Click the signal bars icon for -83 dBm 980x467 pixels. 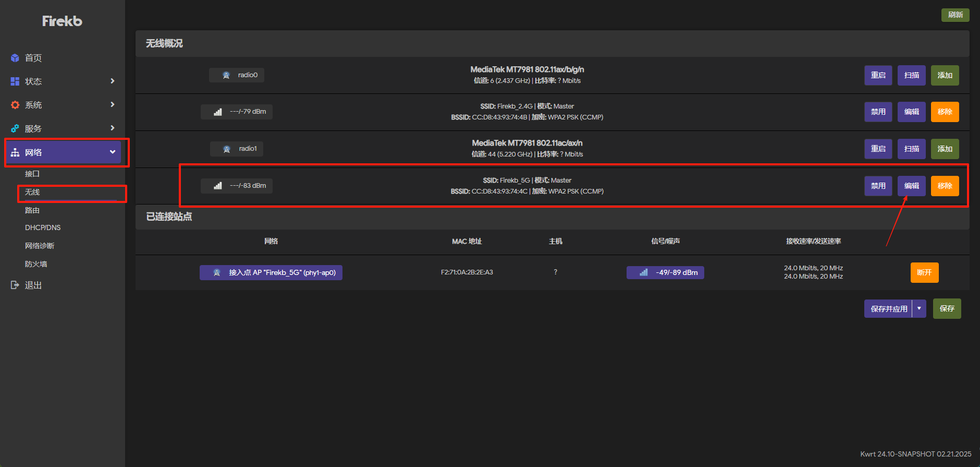pyautogui.click(x=218, y=186)
